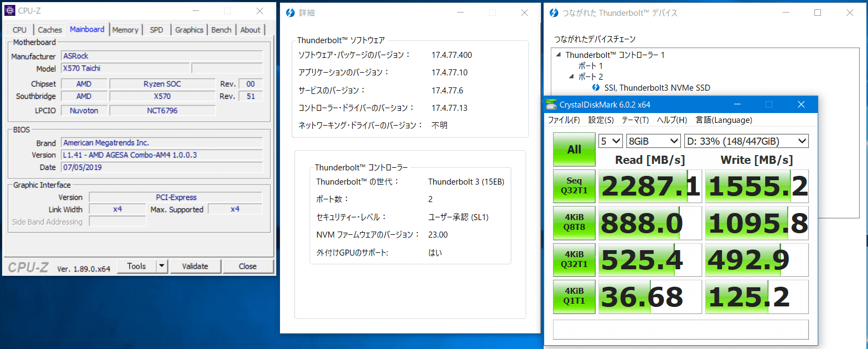Click the BIOS brand American Megatrends Inc.
The image size is (868, 349).
(x=162, y=143)
